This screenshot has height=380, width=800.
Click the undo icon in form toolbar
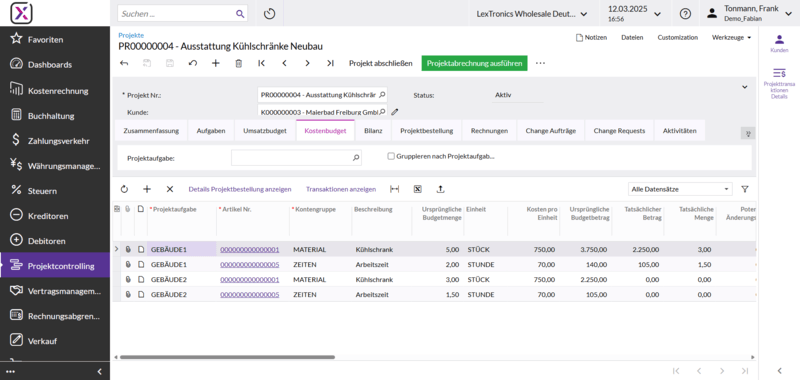coord(193,63)
